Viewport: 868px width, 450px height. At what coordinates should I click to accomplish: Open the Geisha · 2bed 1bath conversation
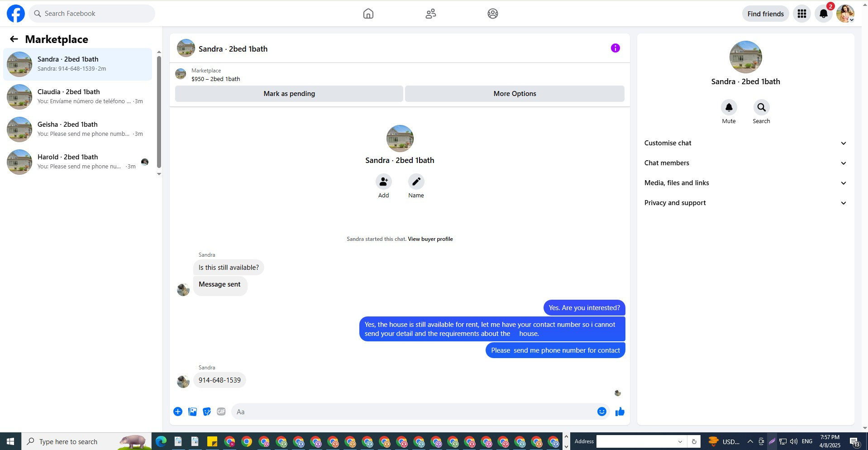[78, 129]
